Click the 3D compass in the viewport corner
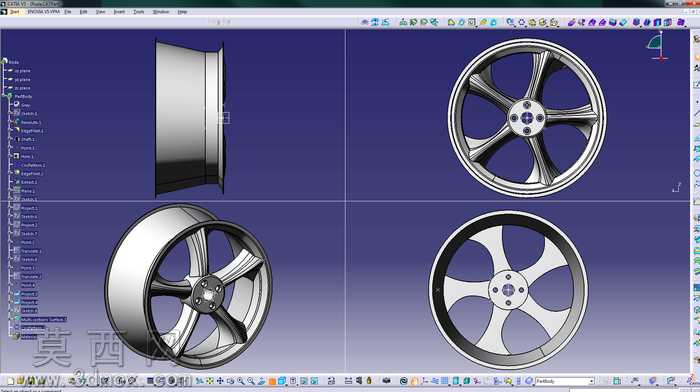 pyautogui.click(x=658, y=46)
